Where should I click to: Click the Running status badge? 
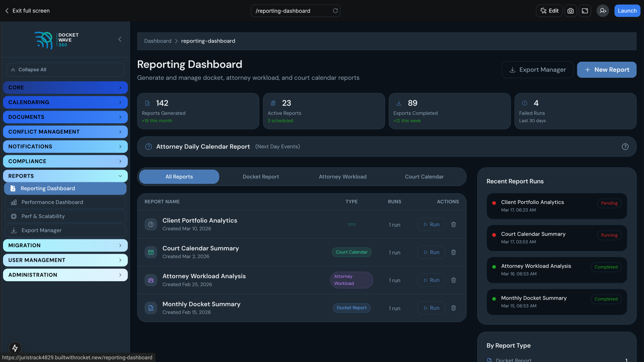(609, 235)
